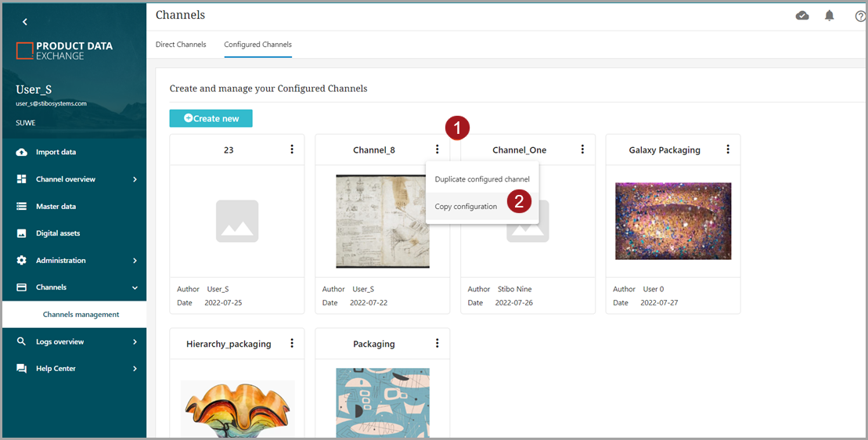Viewport: 868px width, 440px height.
Task: Switch to the Direct Channels tab
Action: (181, 45)
